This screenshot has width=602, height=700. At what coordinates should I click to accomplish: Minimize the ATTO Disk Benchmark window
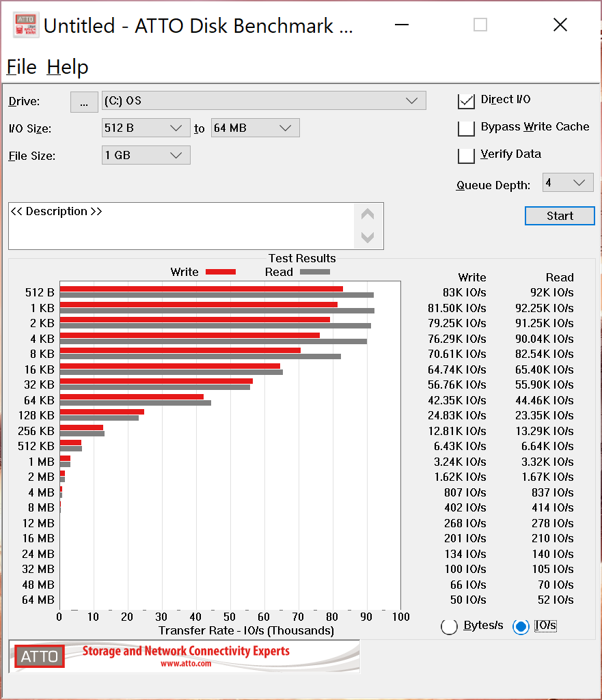point(402,25)
